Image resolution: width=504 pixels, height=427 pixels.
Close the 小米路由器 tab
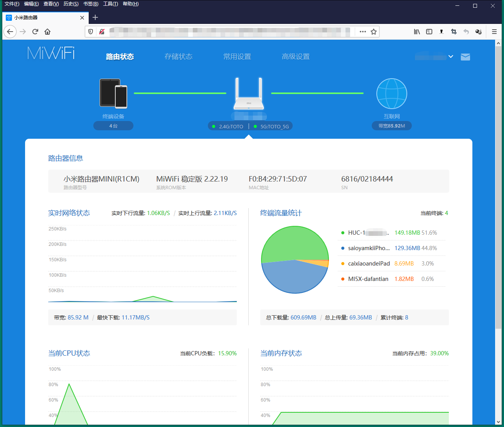click(x=82, y=18)
